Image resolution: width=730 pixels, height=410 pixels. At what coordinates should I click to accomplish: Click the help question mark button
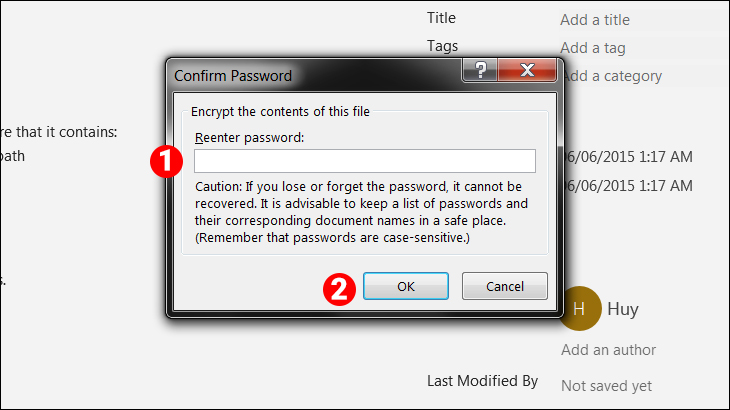pyautogui.click(x=481, y=71)
